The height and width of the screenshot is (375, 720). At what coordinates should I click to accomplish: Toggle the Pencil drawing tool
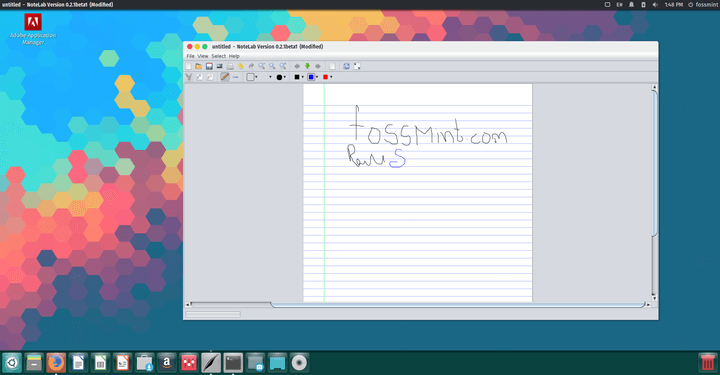click(225, 77)
